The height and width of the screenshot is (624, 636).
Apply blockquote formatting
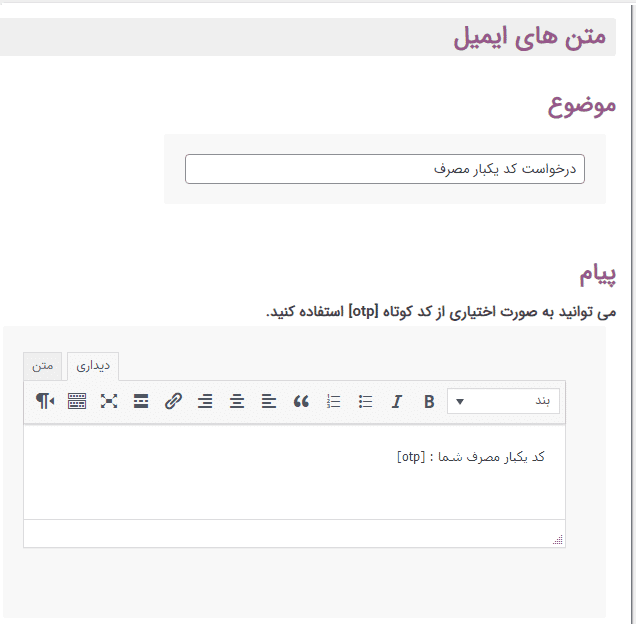click(301, 402)
